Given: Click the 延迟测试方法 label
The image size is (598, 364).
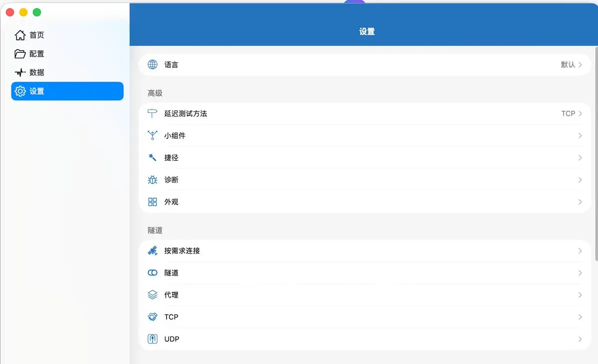Looking at the screenshot, I should [185, 114].
